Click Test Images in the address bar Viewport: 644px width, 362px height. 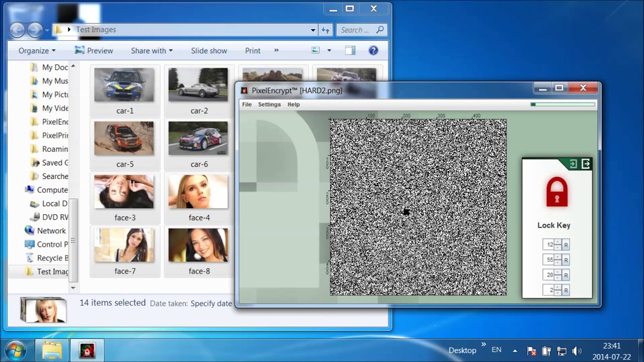point(96,30)
